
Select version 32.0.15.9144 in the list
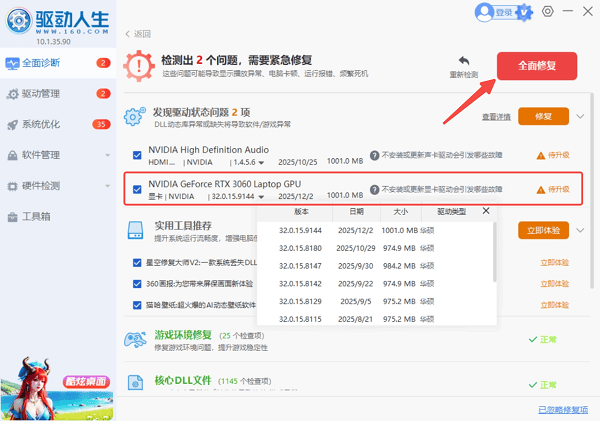375,230
